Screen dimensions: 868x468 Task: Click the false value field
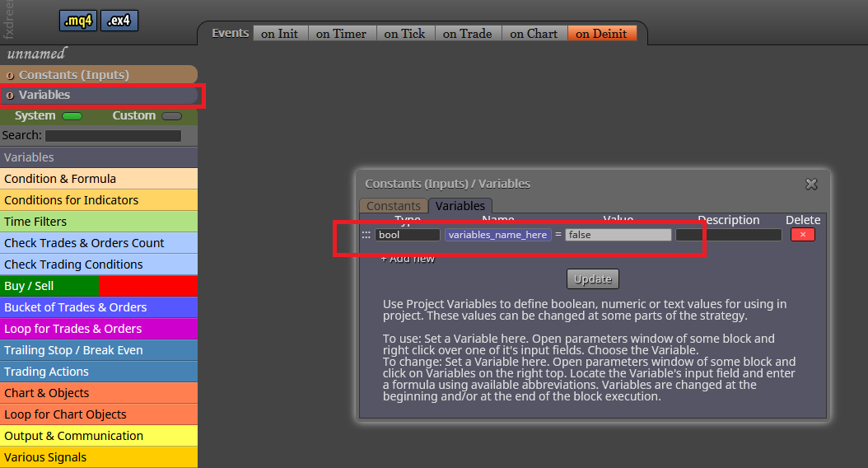pyautogui.click(x=618, y=235)
